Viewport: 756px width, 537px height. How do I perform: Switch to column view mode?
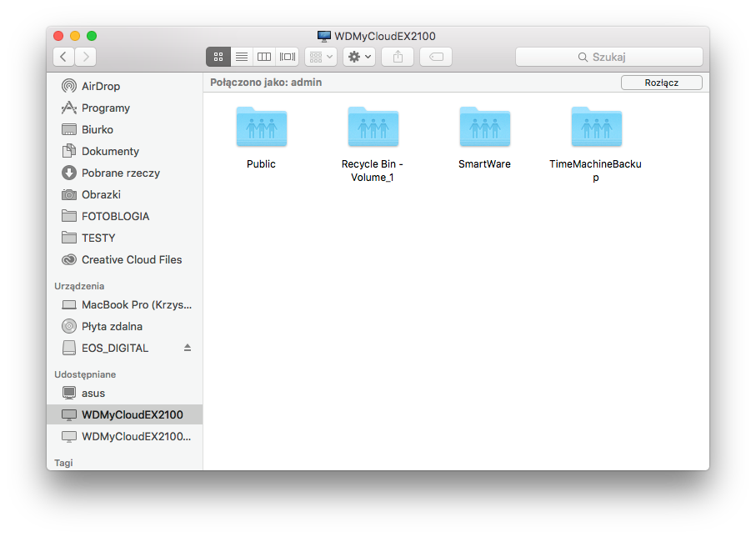pos(264,57)
